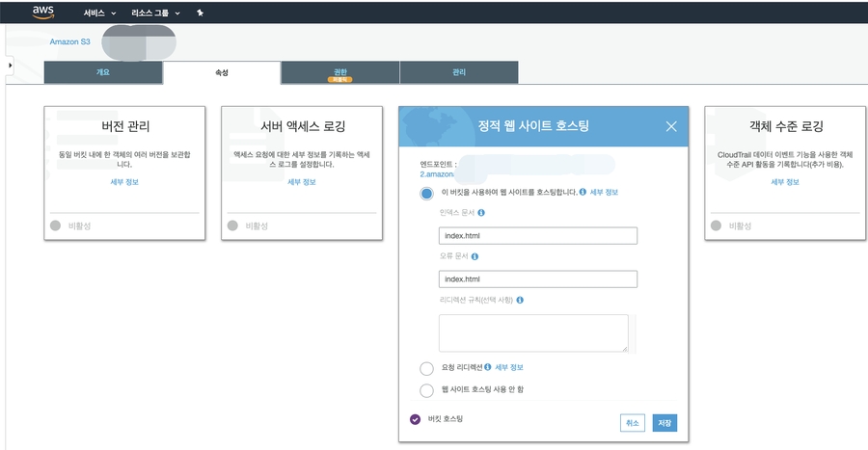
Task: Open the 관리 tab
Action: (x=458, y=72)
